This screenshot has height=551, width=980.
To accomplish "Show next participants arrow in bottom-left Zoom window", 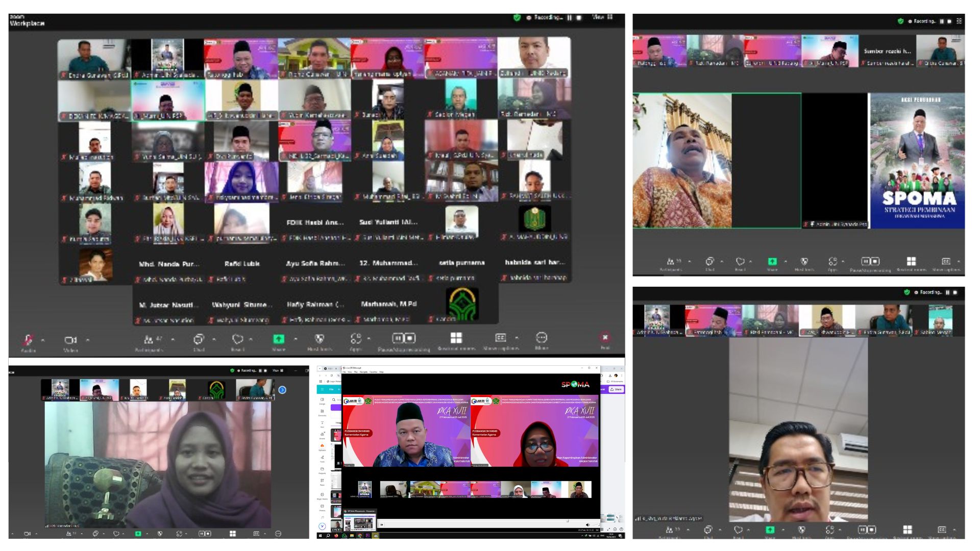I will (282, 390).
